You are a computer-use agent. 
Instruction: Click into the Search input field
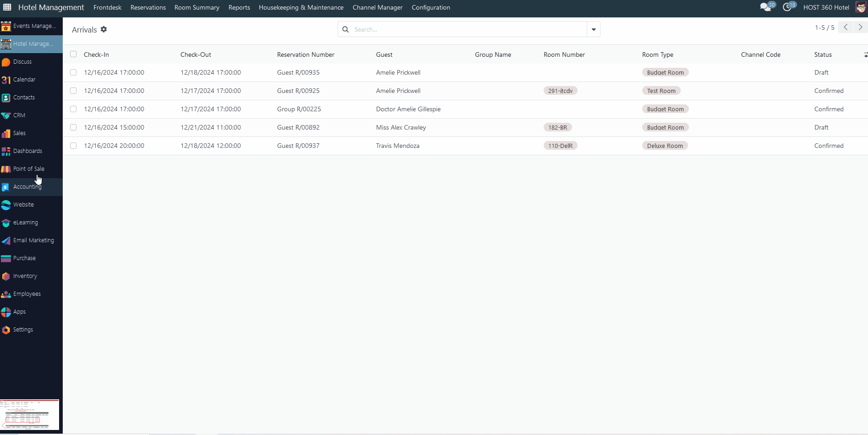pos(469,29)
